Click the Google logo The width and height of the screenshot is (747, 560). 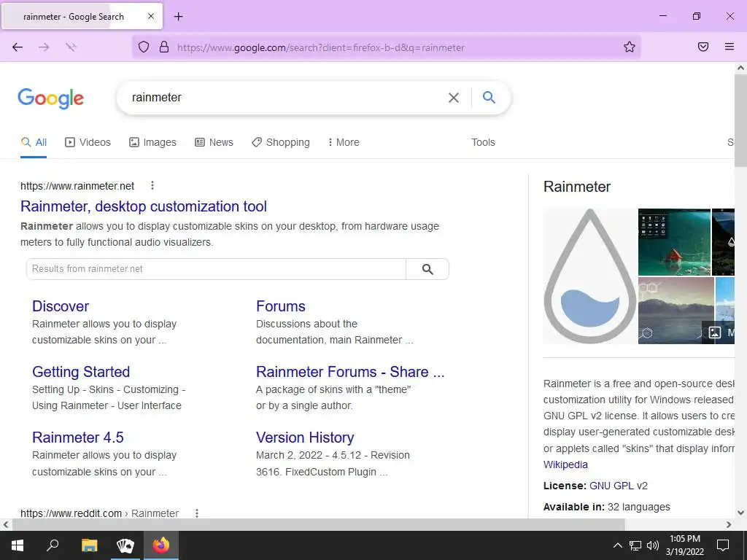pyautogui.click(x=51, y=98)
